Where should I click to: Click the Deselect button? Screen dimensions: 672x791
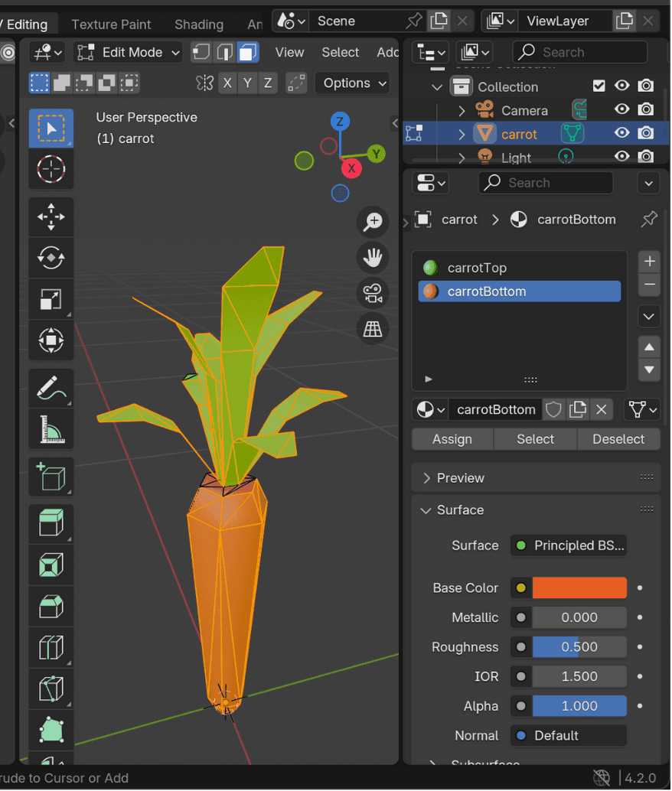click(x=618, y=439)
